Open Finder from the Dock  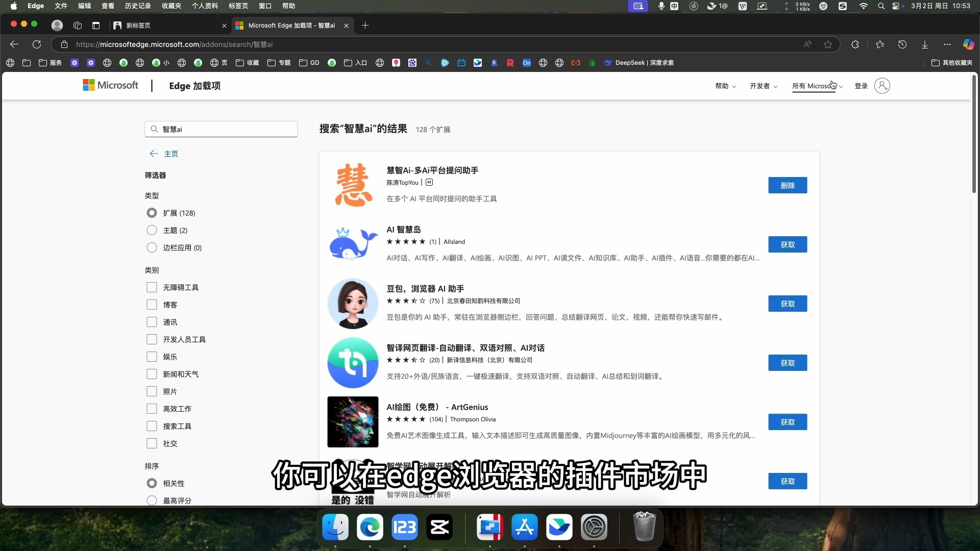pos(335,527)
